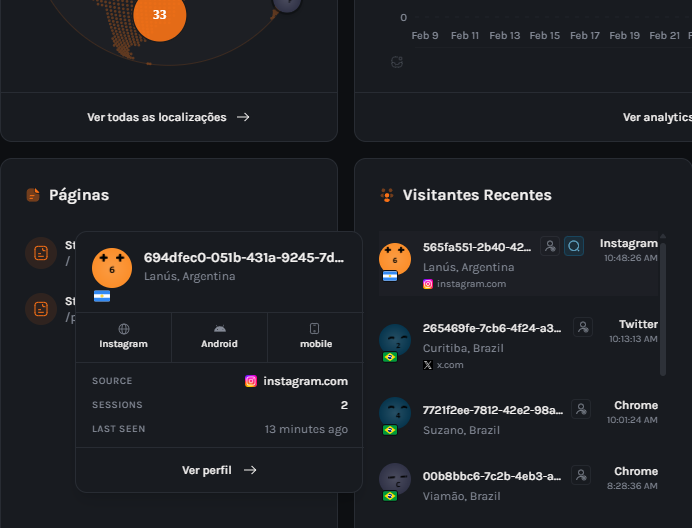Select visitor 00b8bbc6-7c2b-4eb3-a... from Viamão
692x528 pixels.
pyautogui.click(x=492, y=476)
